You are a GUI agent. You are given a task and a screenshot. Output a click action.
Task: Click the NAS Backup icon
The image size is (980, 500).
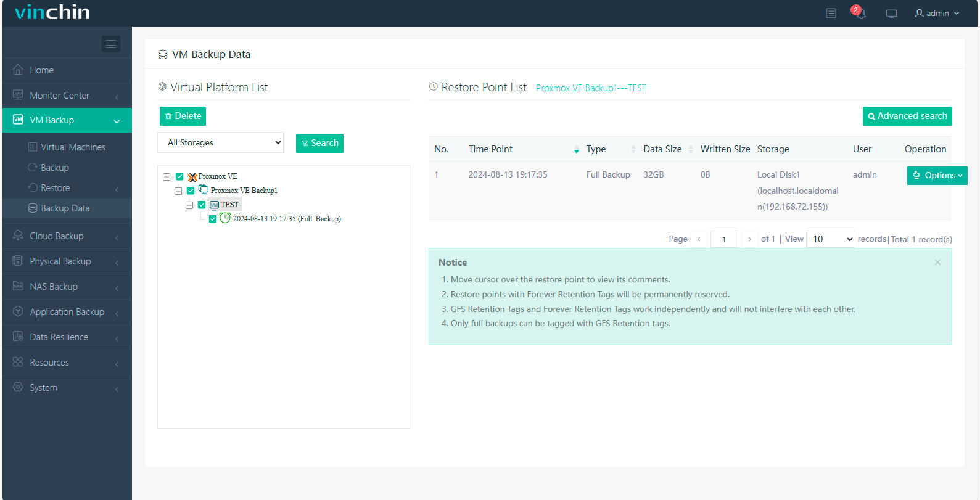point(18,286)
